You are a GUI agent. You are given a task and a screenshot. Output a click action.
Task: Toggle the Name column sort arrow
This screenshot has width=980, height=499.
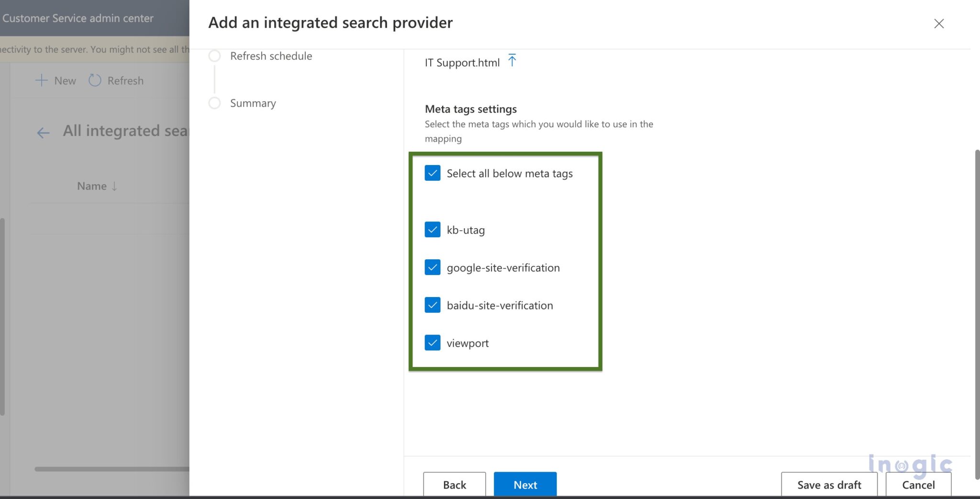114,186
